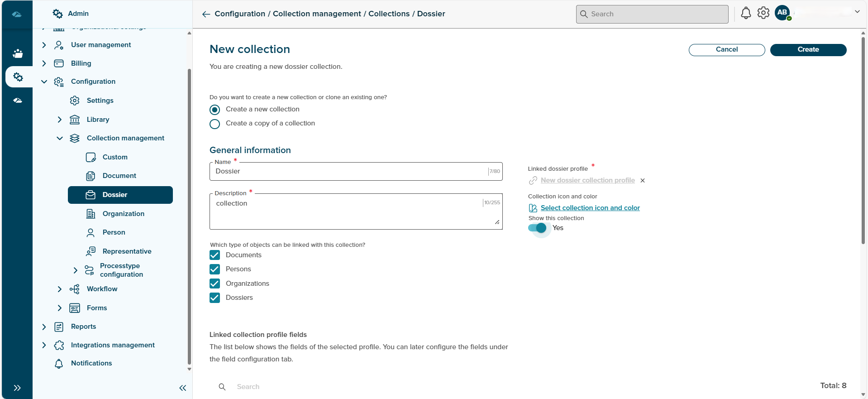The width and height of the screenshot is (868, 399).
Task: Expand the Workflow section chevron
Action: pyautogui.click(x=59, y=289)
